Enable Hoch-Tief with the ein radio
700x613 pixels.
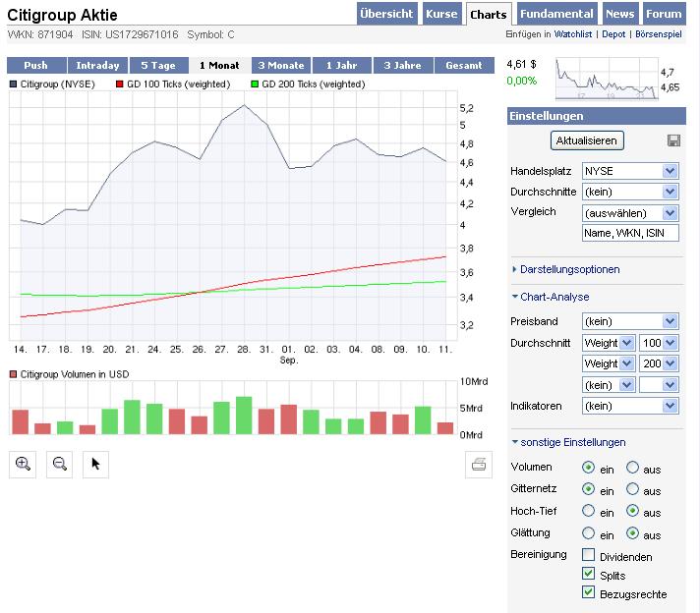589,511
